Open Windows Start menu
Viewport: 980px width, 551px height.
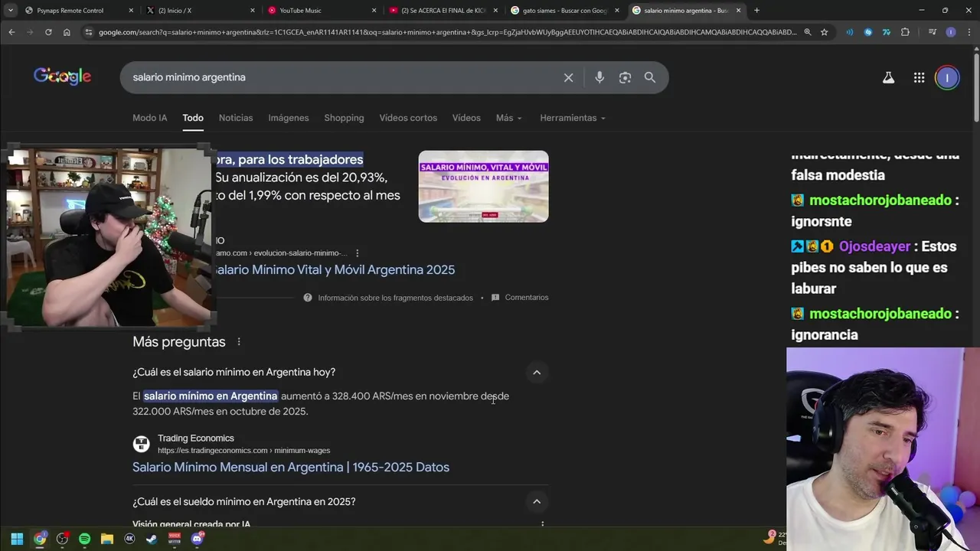tap(17, 539)
